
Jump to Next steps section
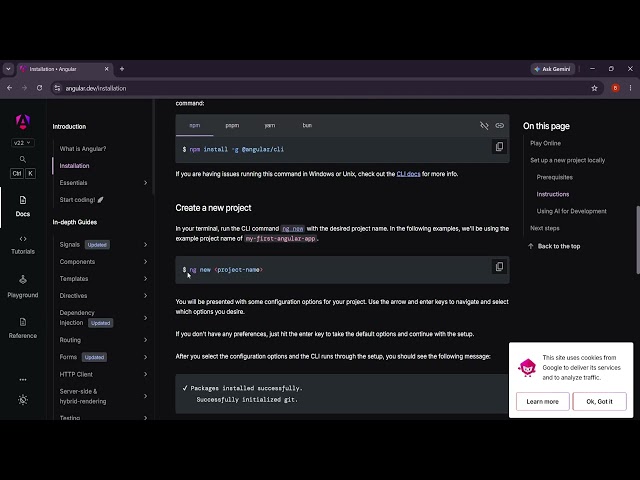point(544,228)
